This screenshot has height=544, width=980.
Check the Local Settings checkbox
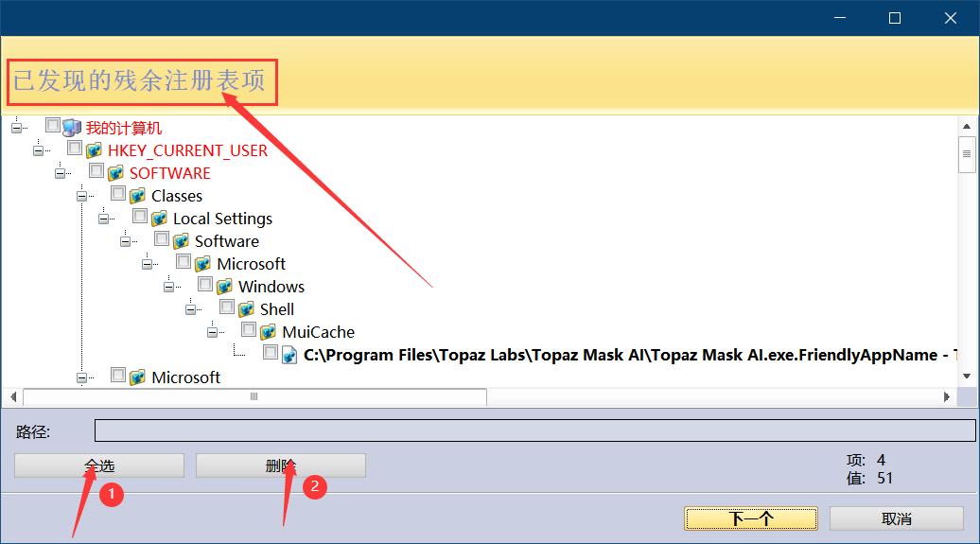140,217
